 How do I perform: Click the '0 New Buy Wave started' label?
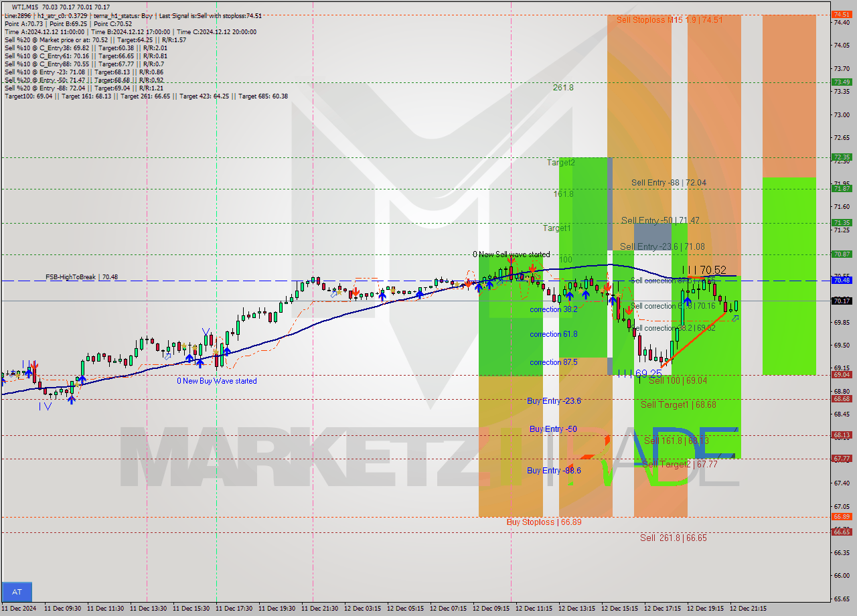(216, 381)
